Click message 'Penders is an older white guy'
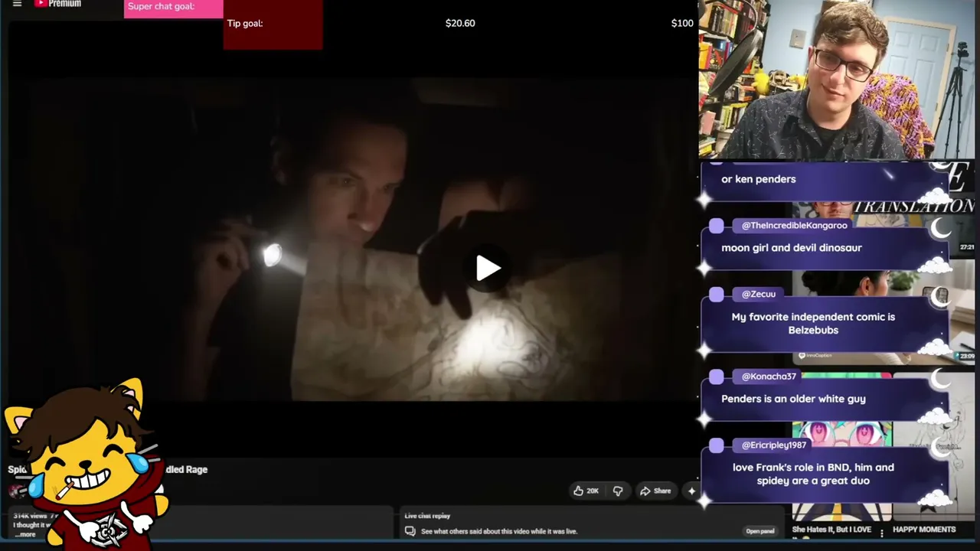The width and height of the screenshot is (980, 551). [x=793, y=399]
